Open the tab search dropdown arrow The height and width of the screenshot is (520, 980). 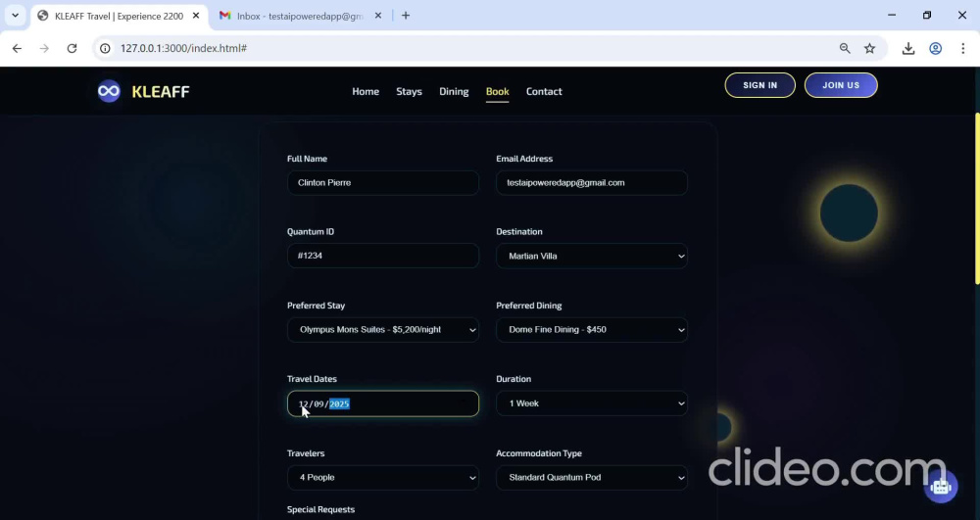[15, 16]
